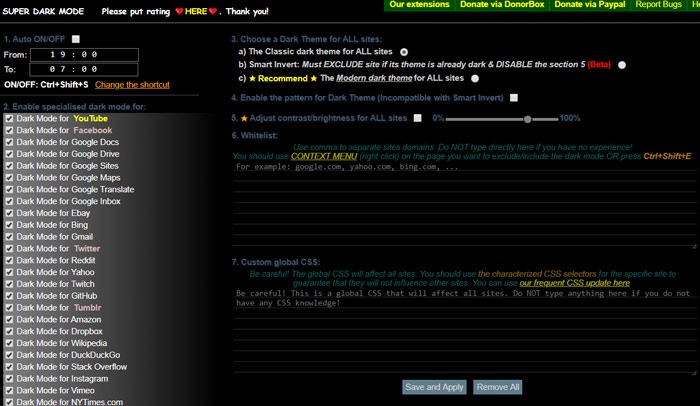Click the From time input field

coord(84,55)
